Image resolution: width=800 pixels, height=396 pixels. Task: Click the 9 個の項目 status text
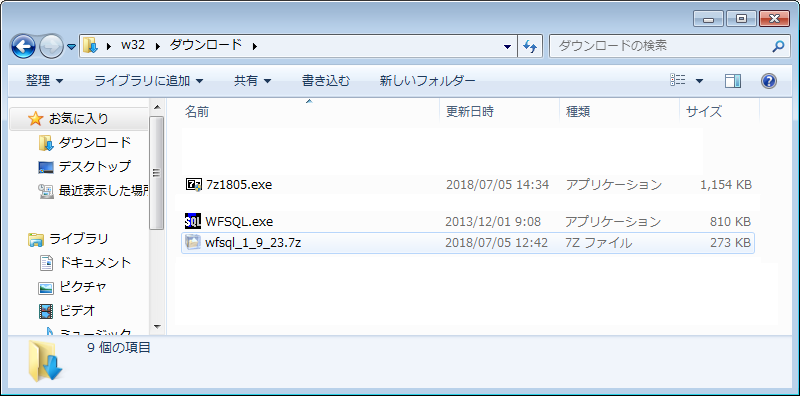[119, 348]
